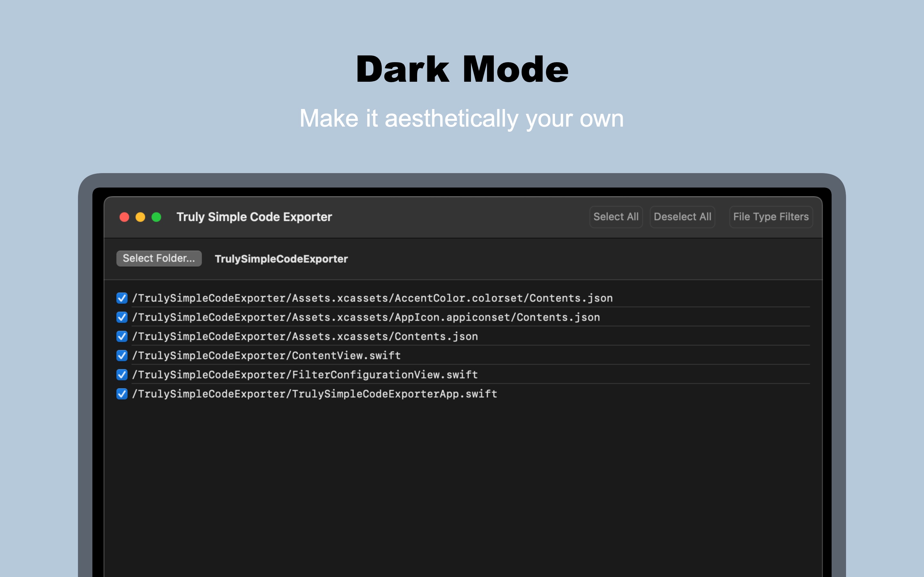The width and height of the screenshot is (924, 577).
Task: Open the File Type Filters
Action: (x=771, y=216)
